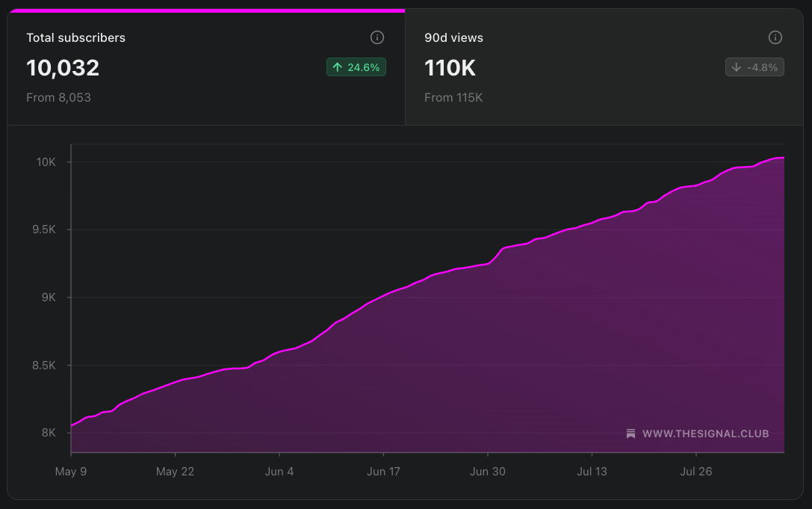This screenshot has height=509, width=812.
Task: Click the 110K views value
Action: 450,68
